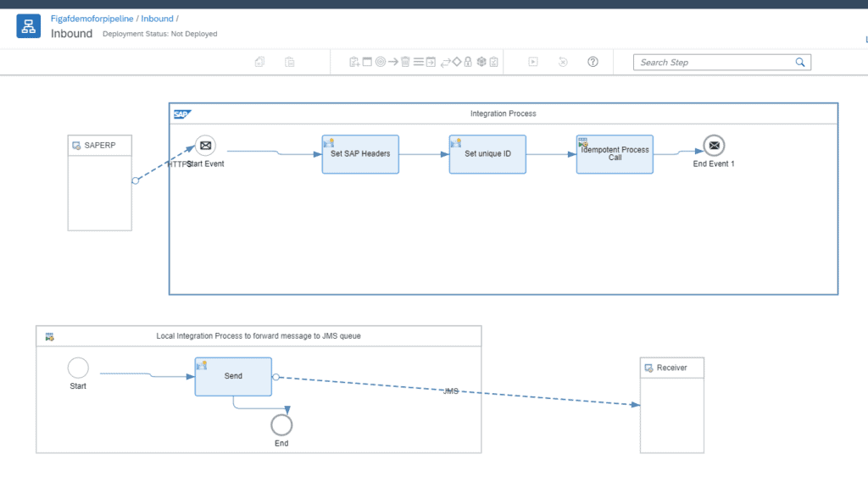Screen dimensions: 868x493
Task: Click the clear simulation icon
Action: pos(563,62)
